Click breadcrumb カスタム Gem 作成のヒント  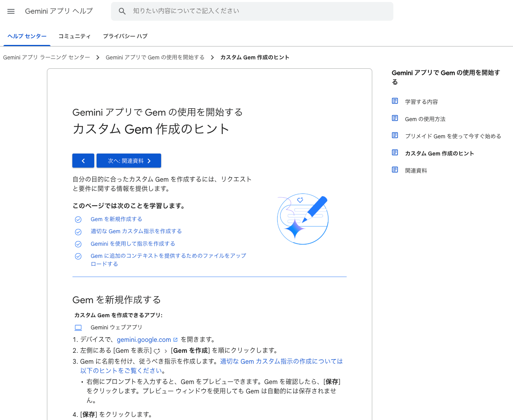point(255,57)
